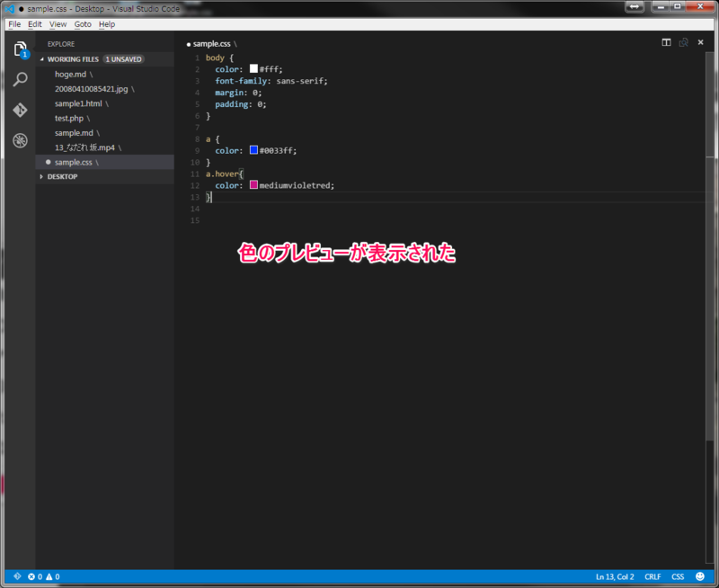Open the Search view icon

(20, 79)
